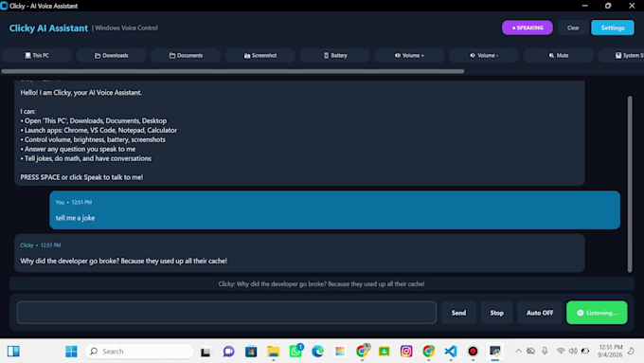Screen dimensions: 644x363
Task: Lower volume with Volume - chip
Action: pos(484,56)
